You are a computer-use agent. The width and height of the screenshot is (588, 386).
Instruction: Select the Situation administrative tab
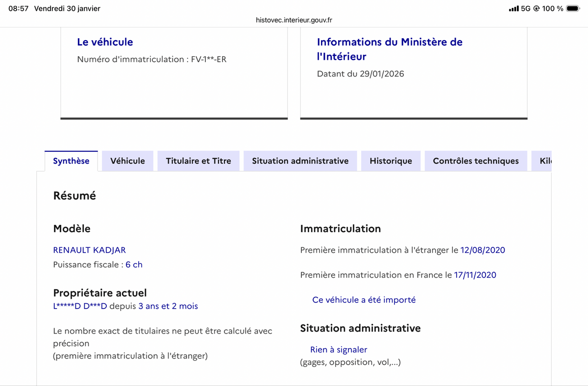pos(300,161)
